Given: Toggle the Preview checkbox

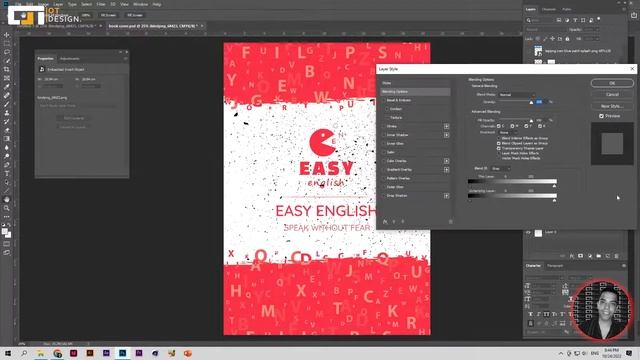Looking at the screenshot, I should click(x=601, y=116).
